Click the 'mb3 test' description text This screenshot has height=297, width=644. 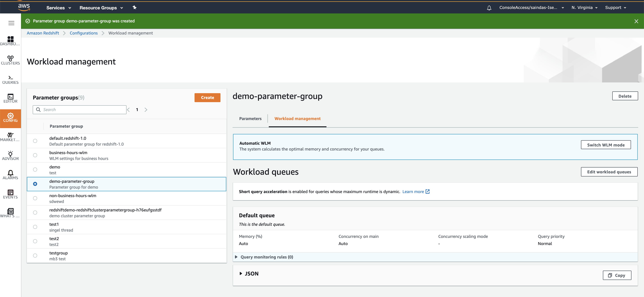[57, 259]
